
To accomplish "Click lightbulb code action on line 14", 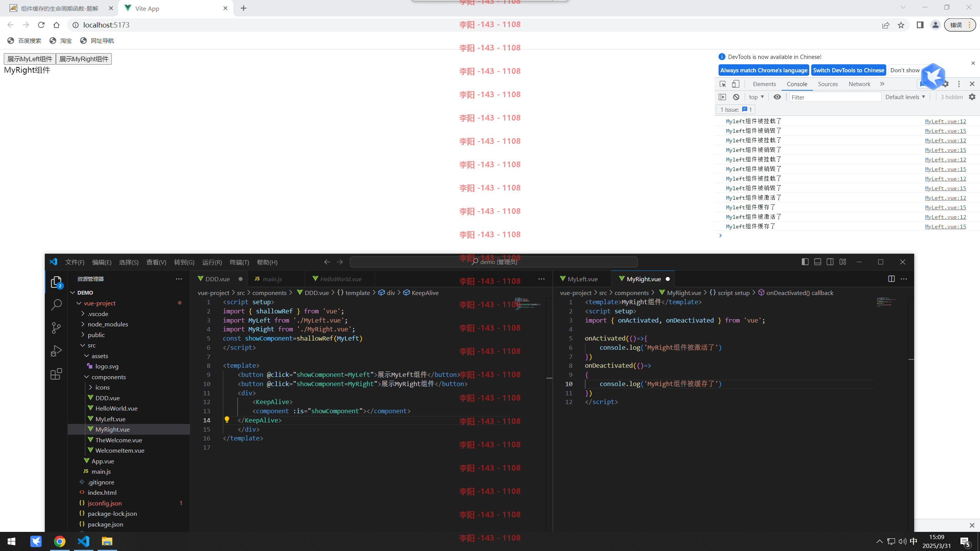I will [x=227, y=420].
